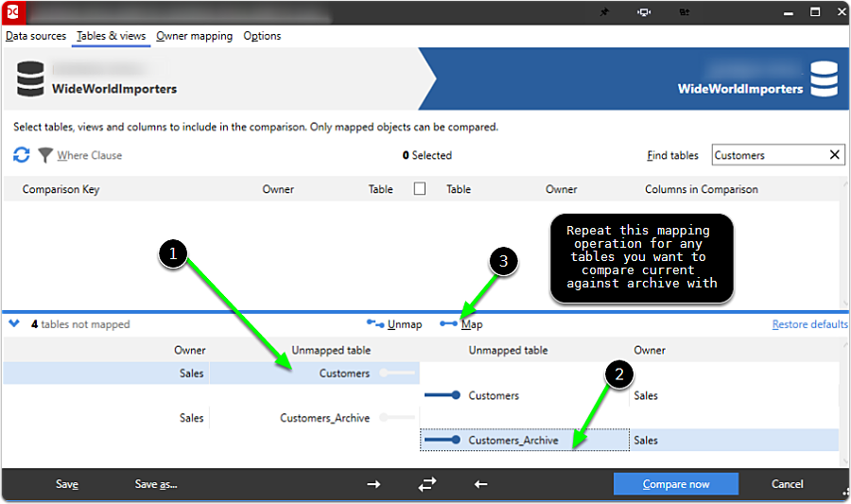Collapse the tables not mapped section
The width and height of the screenshot is (851, 504).
(14, 324)
